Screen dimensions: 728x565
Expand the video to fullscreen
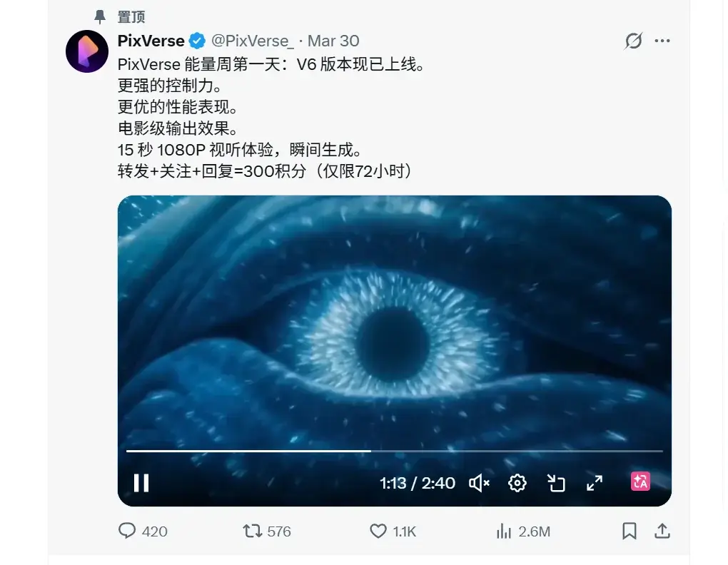tap(595, 484)
